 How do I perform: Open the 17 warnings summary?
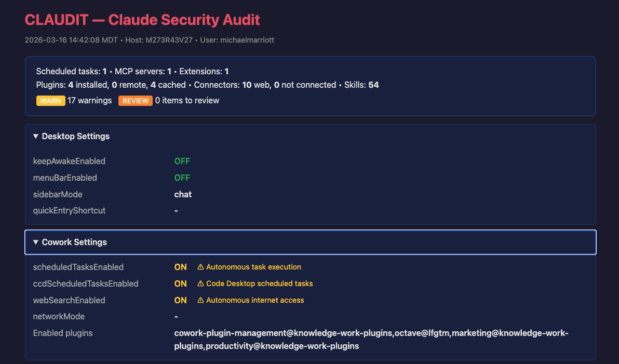tap(89, 101)
